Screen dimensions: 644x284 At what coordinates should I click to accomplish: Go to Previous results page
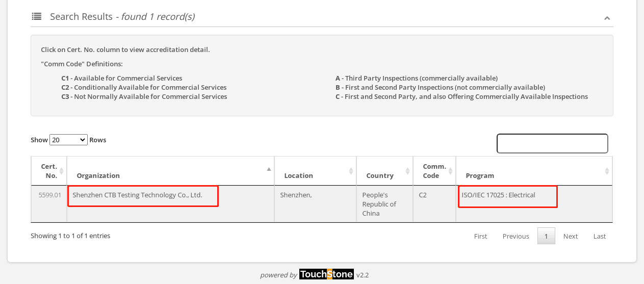click(x=516, y=236)
